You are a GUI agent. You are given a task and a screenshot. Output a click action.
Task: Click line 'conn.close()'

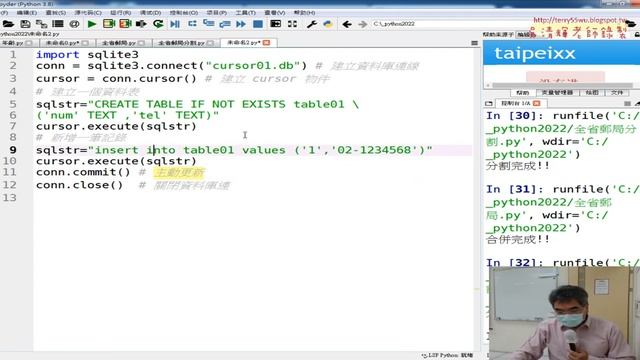(79, 185)
